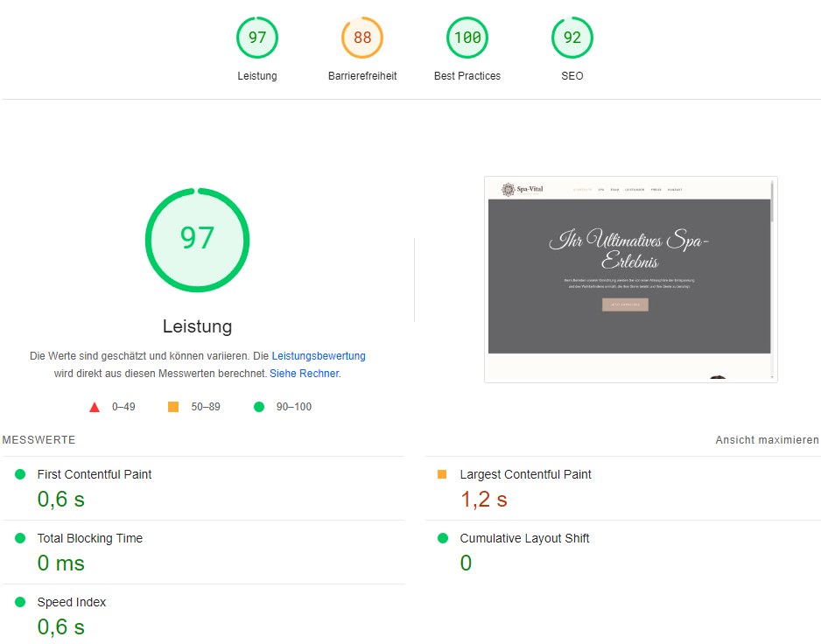The height and width of the screenshot is (644, 821).
Task: Click Ansicht maximieren to expand metrics
Action: pos(767,440)
